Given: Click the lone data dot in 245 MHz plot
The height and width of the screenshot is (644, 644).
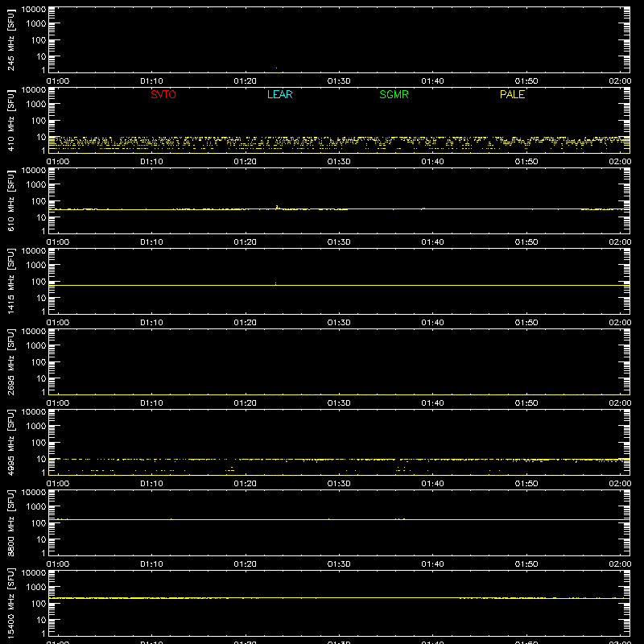Looking at the screenshot, I should click(276, 68).
